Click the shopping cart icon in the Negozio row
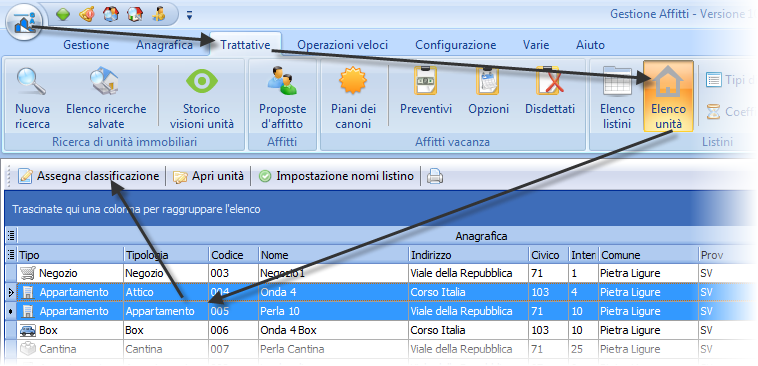The height and width of the screenshot is (366, 758). [x=28, y=274]
